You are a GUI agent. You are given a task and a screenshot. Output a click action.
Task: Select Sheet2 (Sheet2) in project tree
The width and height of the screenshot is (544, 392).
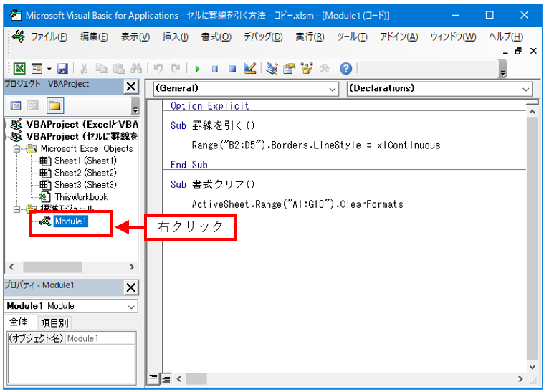tap(85, 173)
